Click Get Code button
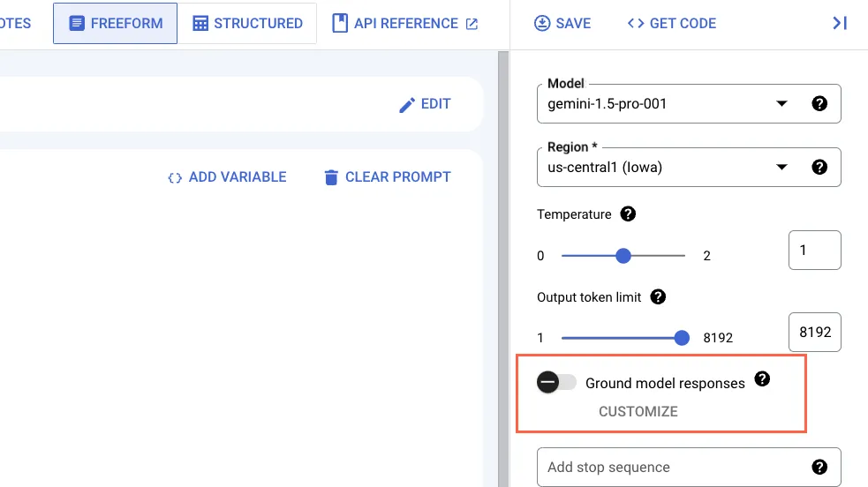The height and width of the screenshot is (487, 868). pos(671,24)
